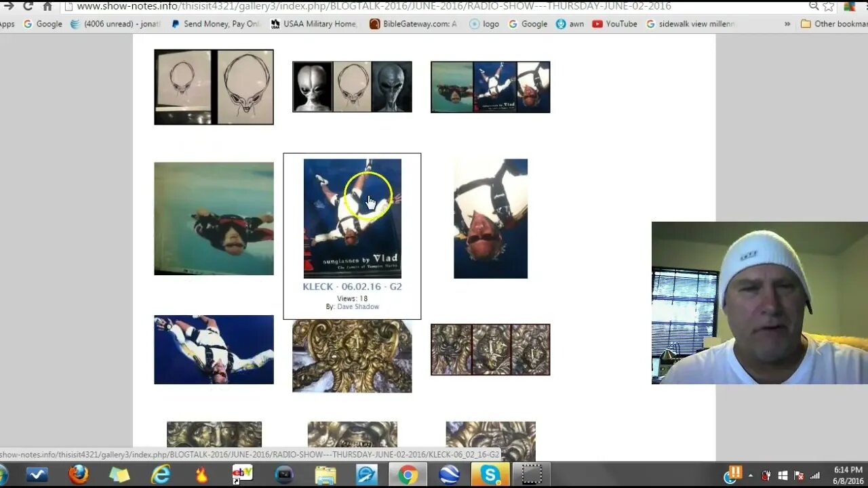868x488 pixels.
Task: Open the dark screen-recorder taskbar icon
Action: pos(284,475)
